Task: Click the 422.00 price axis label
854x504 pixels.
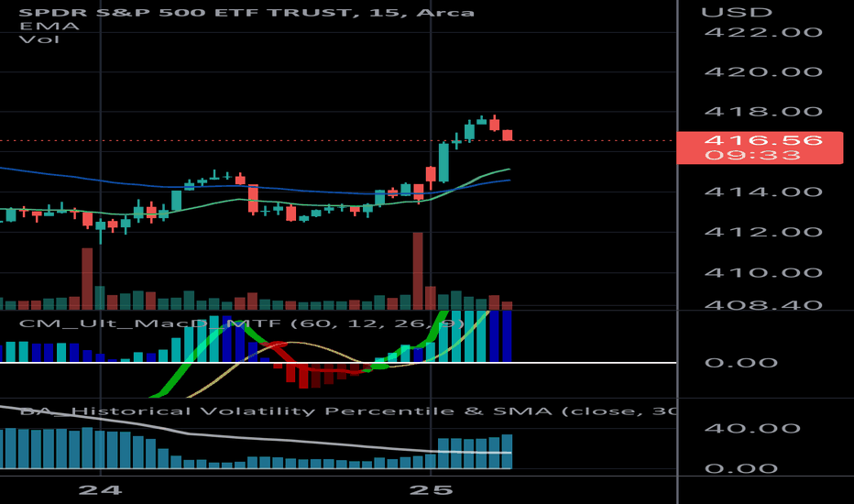Action: [x=763, y=32]
